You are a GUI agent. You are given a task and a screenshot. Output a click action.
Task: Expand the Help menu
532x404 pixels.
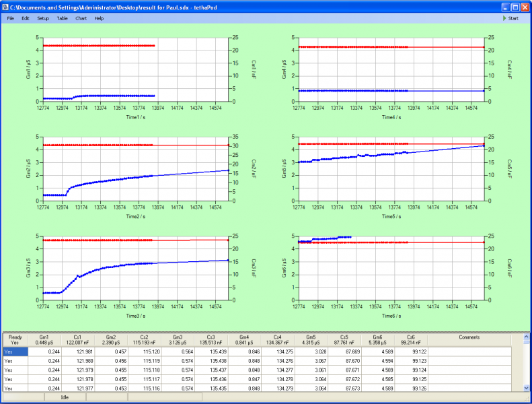99,18
